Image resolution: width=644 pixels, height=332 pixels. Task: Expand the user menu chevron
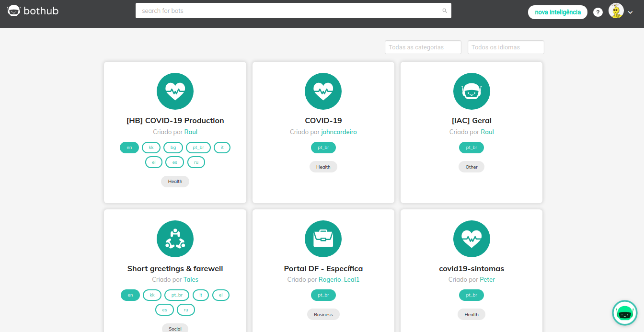pyautogui.click(x=630, y=13)
